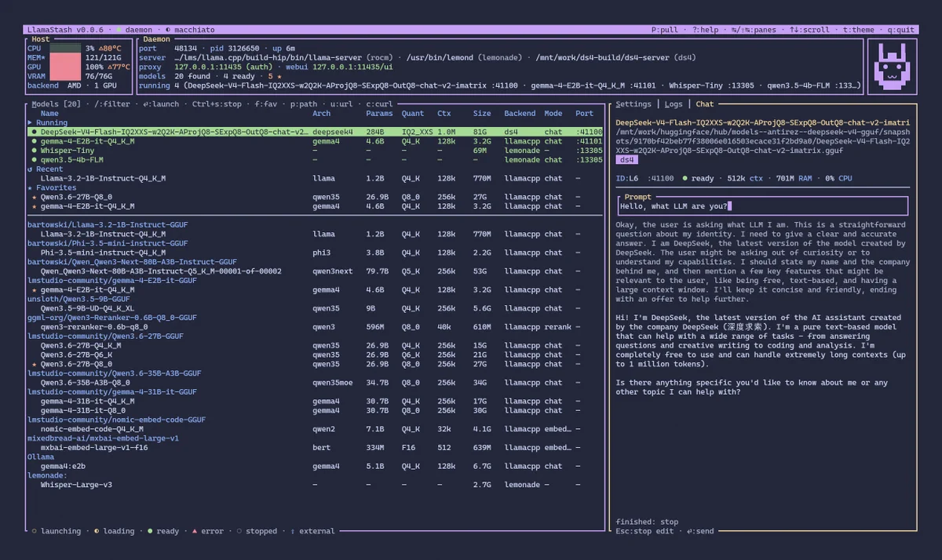Switch to the Settings tab
Screen dimensions: 942x560
[x=633, y=104]
